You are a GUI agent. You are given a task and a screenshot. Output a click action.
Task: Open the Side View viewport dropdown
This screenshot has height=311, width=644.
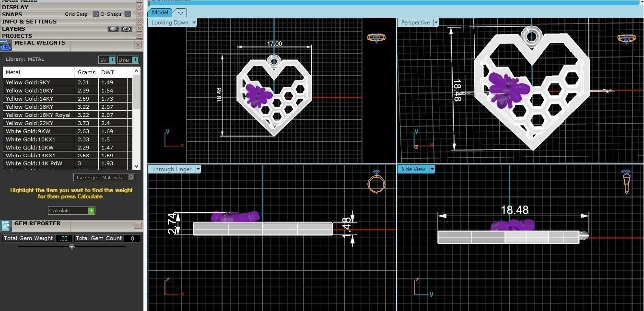pyautogui.click(x=432, y=169)
